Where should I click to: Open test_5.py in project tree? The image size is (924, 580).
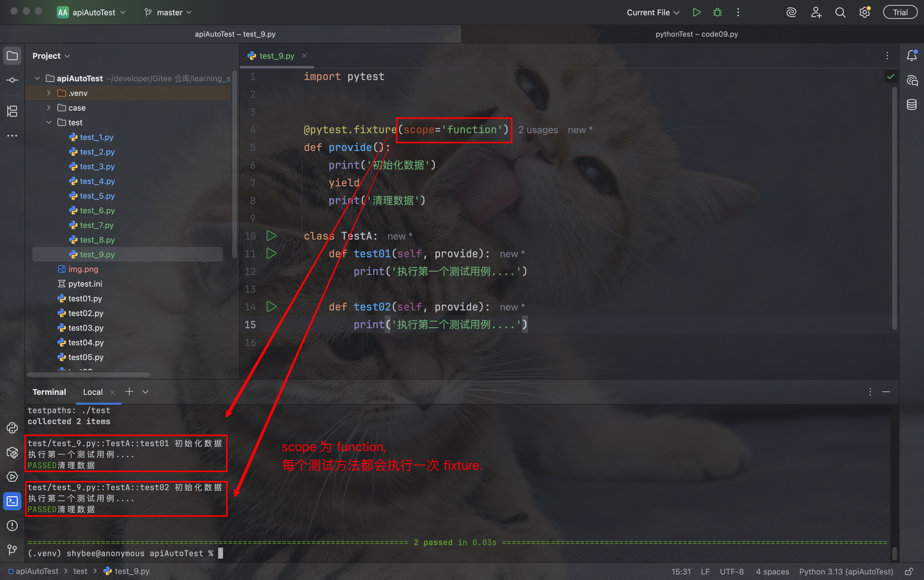pyautogui.click(x=97, y=196)
